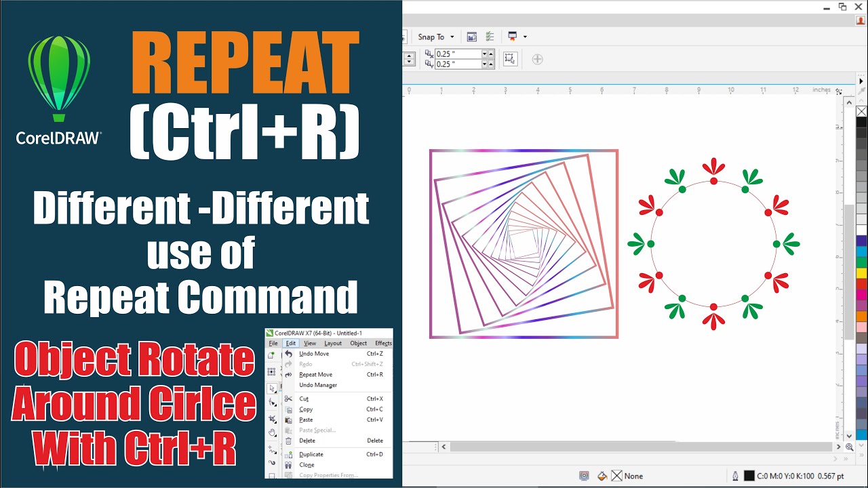
Task: Select the Pan hand tool
Action: (x=272, y=434)
